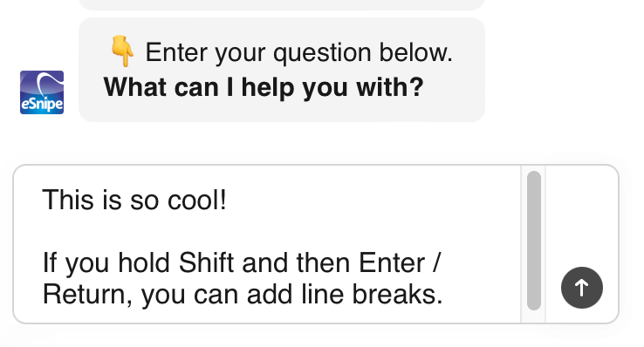The height and width of the screenshot is (347, 644).
Task: Click the white arrow inside the send circle
Action: (581, 288)
